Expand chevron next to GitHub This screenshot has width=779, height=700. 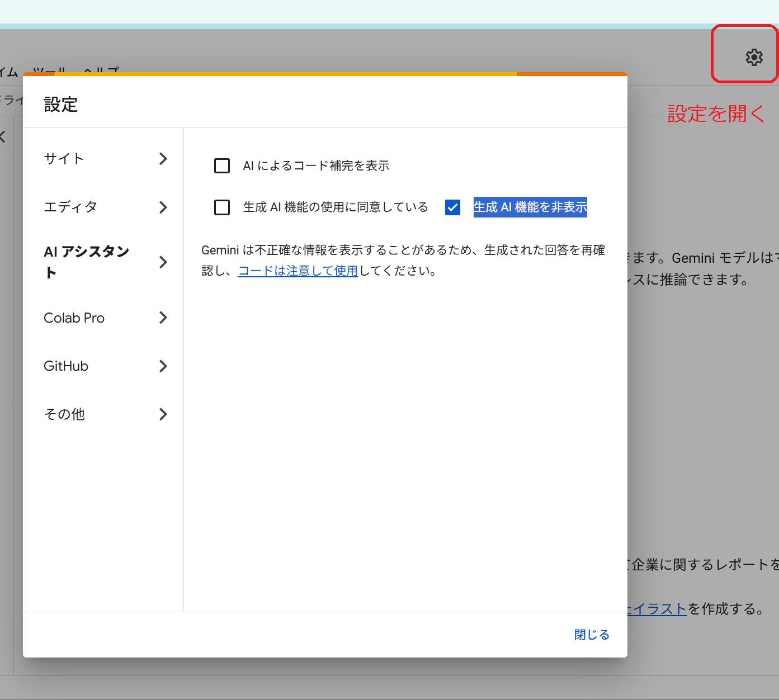click(163, 366)
